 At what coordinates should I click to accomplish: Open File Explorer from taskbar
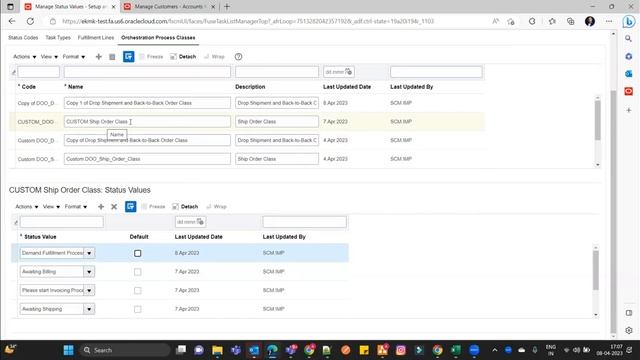218,350
